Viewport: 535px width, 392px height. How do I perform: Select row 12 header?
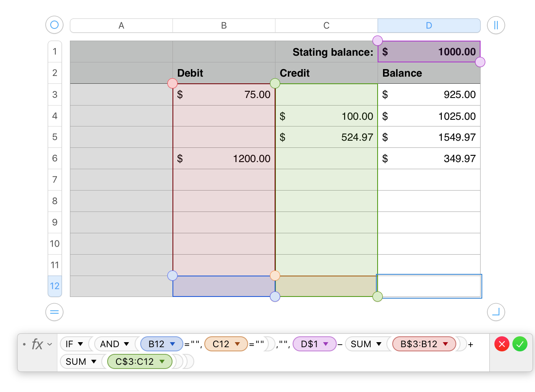55,286
